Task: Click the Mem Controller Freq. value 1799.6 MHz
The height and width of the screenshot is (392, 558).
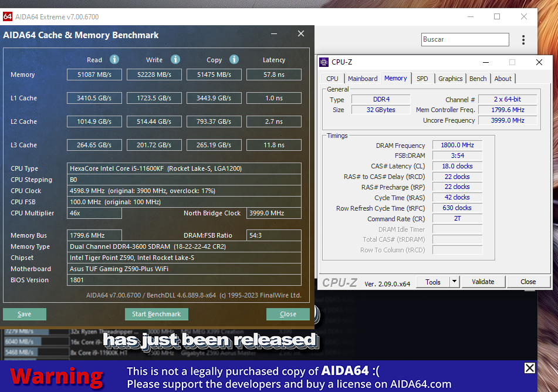Action: pos(508,110)
